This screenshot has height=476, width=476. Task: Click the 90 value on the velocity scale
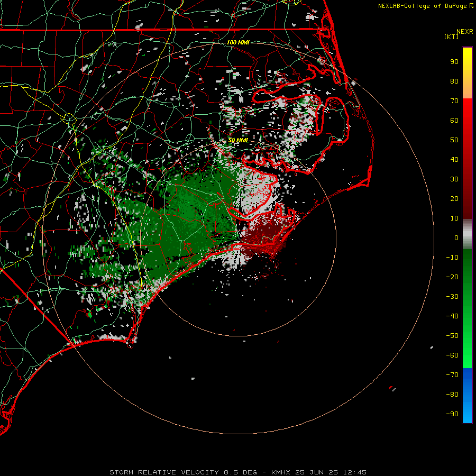[x=454, y=62]
